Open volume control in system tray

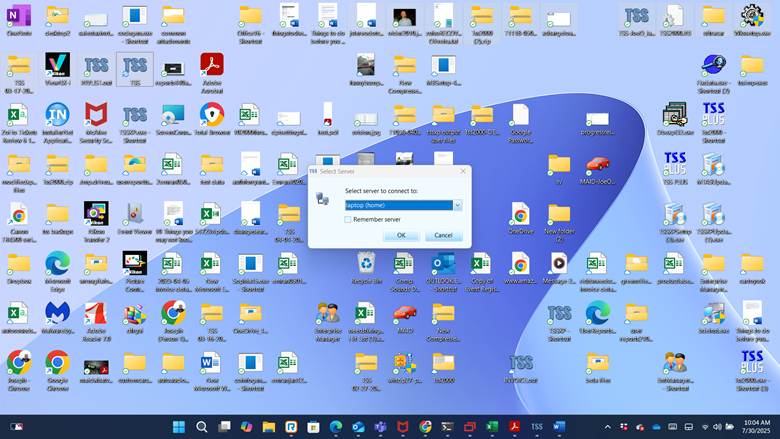point(717,427)
